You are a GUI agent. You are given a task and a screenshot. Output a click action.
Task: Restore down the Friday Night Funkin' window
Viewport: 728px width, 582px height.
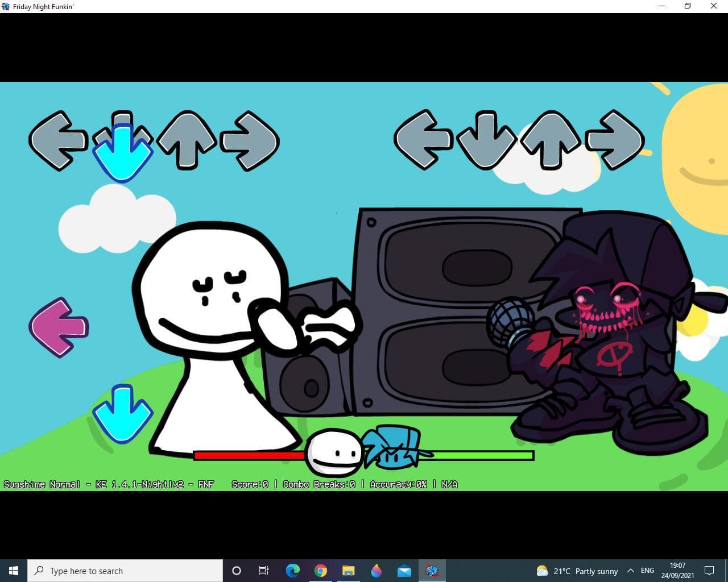click(x=688, y=6)
